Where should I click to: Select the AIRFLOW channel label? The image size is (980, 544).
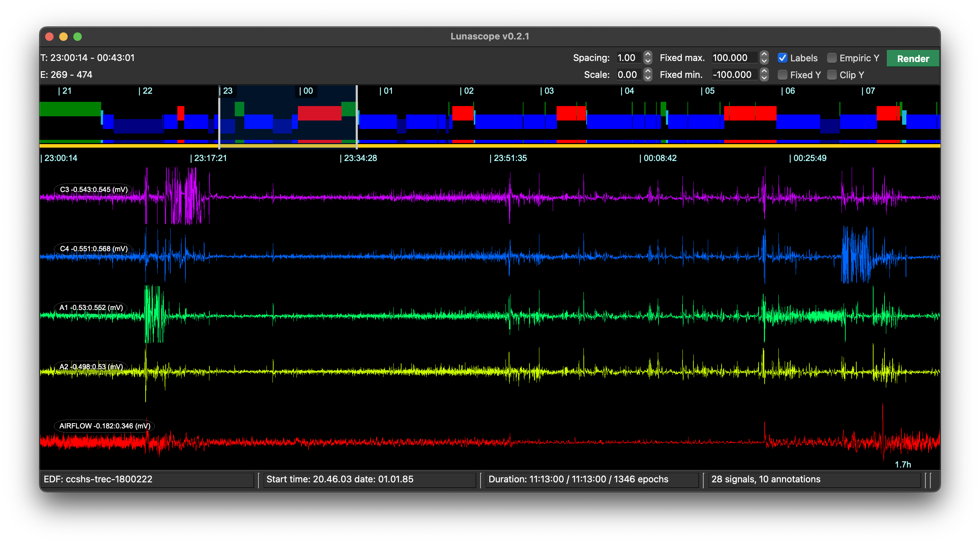coord(105,426)
